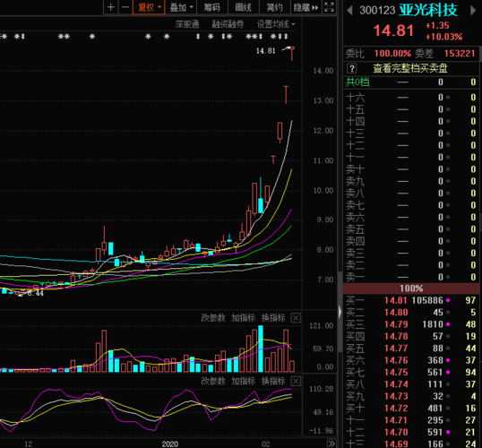Go to previous stock with left arrow
This screenshot has width=482, height=448.
(x=349, y=11)
